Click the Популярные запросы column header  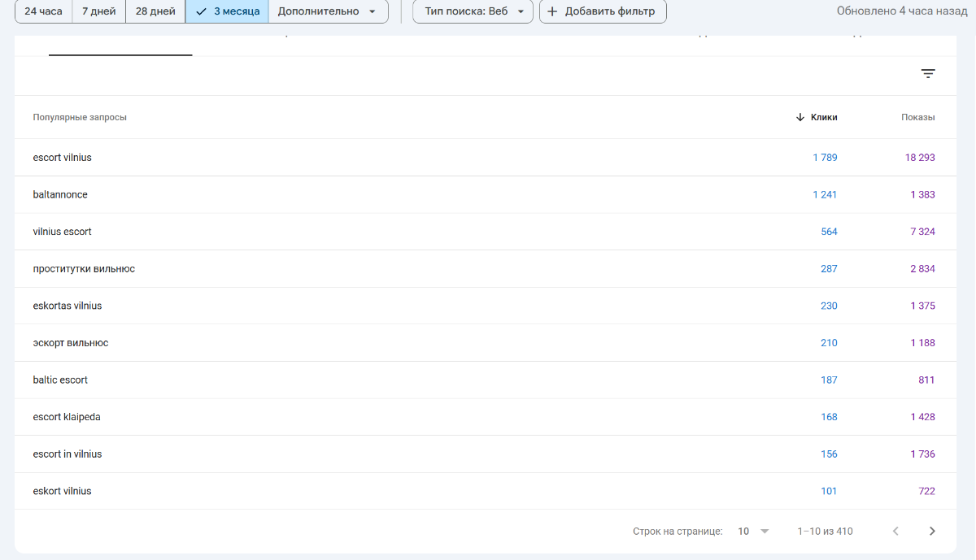(80, 117)
